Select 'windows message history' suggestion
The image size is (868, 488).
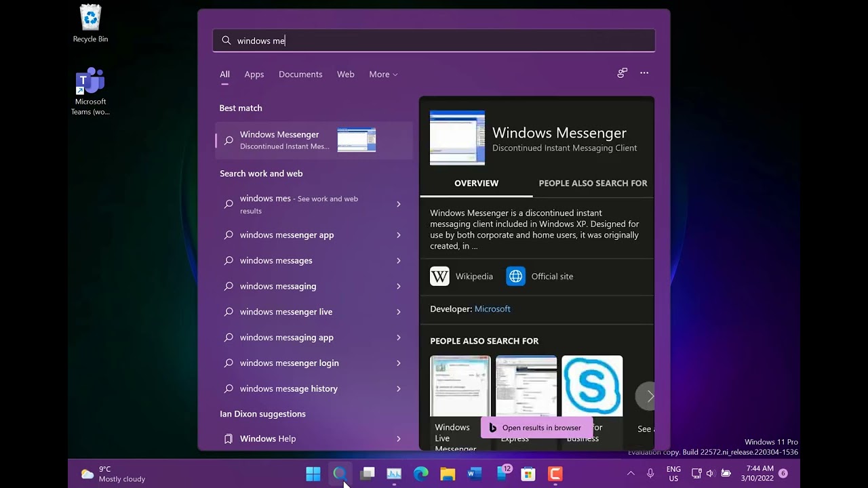(x=313, y=389)
